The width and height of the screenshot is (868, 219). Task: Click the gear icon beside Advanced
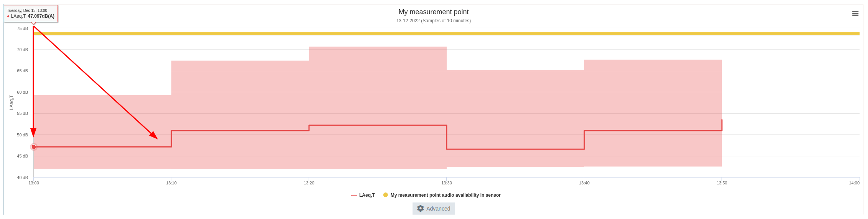click(421, 208)
